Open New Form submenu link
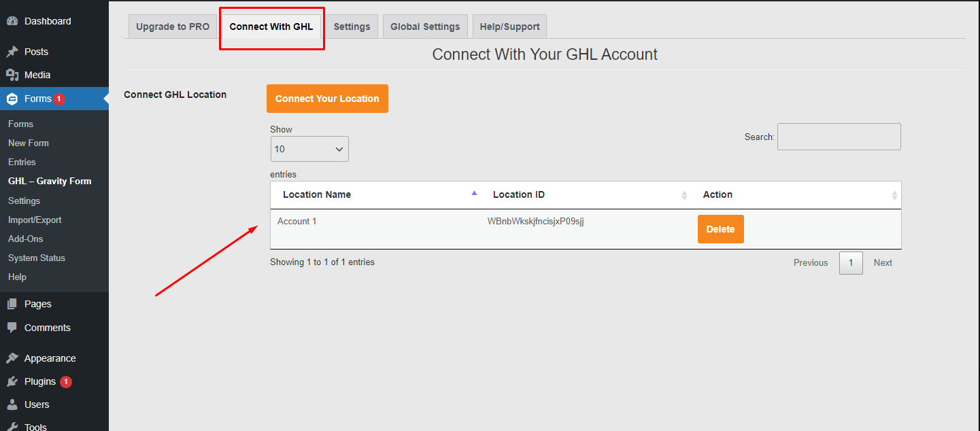This screenshot has height=431, width=980. (29, 143)
